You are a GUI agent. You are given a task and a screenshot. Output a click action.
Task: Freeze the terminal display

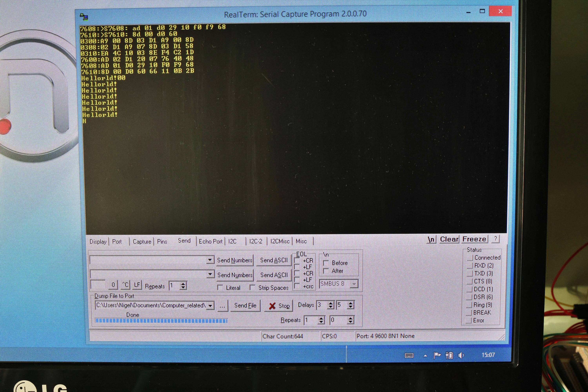pos(474,239)
